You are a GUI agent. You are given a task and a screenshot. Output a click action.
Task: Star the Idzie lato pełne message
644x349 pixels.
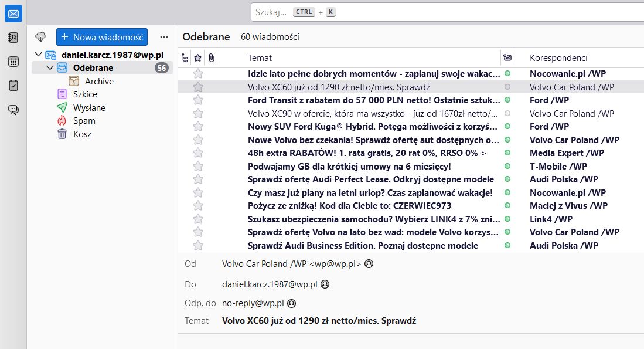coord(198,74)
